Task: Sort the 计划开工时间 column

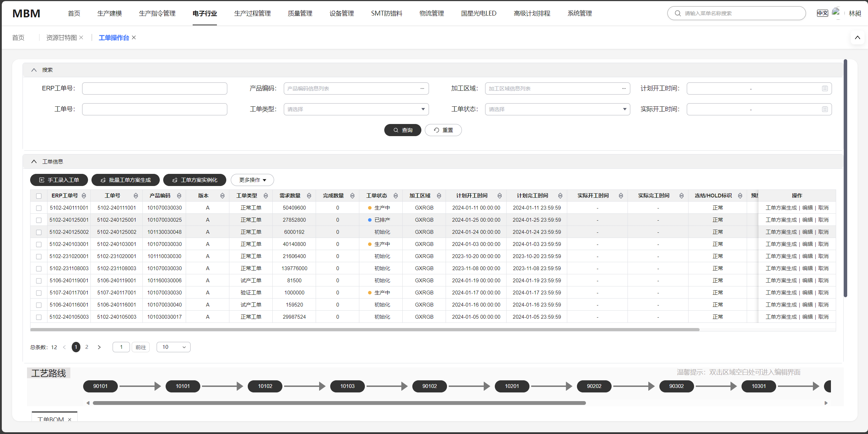Action: pos(499,195)
